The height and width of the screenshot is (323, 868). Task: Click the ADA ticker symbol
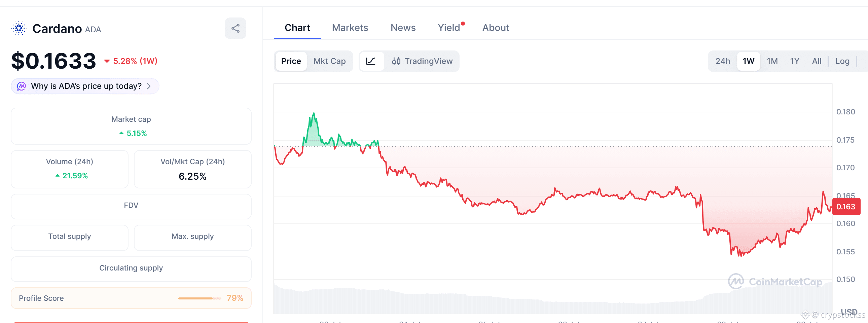pyautogui.click(x=93, y=30)
